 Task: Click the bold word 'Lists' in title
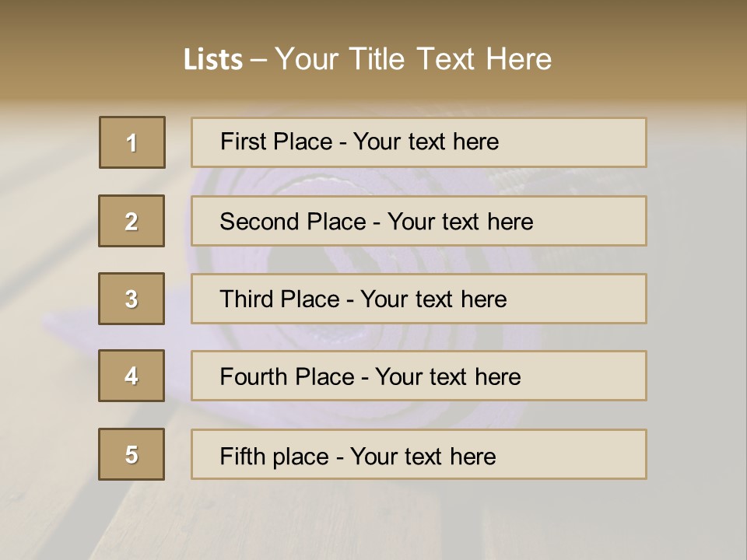pos(212,59)
